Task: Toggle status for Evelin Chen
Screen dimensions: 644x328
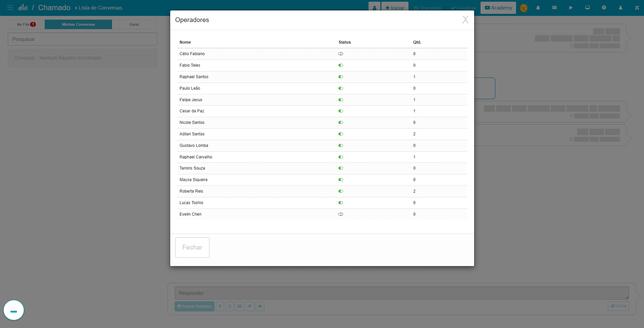Action: tap(341, 214)
